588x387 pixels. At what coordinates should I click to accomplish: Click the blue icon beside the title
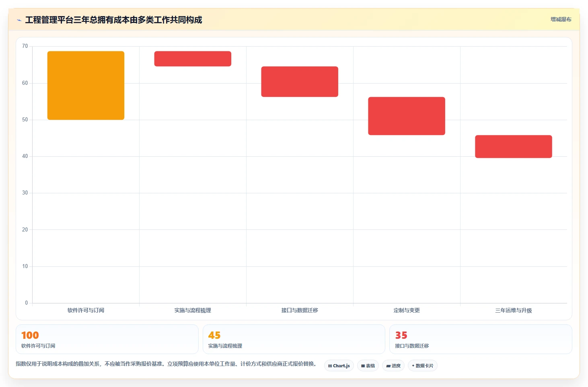[19, 20]
